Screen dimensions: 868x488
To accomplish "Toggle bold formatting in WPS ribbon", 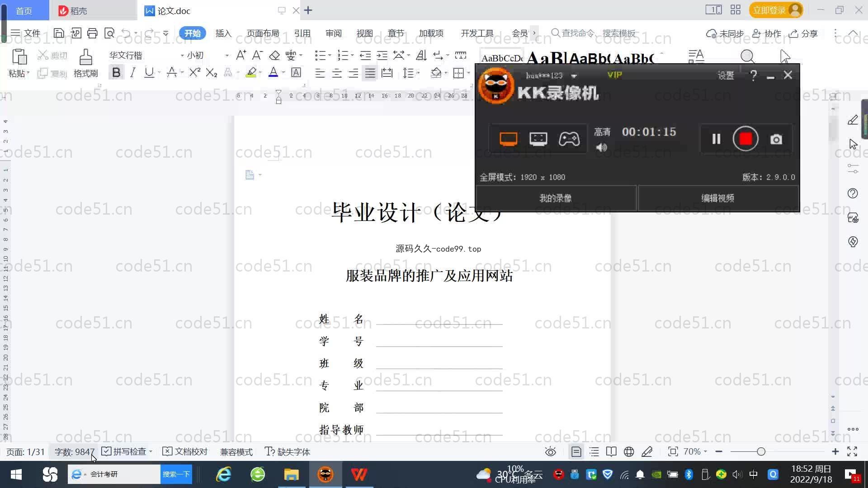I will coord(116,73).
